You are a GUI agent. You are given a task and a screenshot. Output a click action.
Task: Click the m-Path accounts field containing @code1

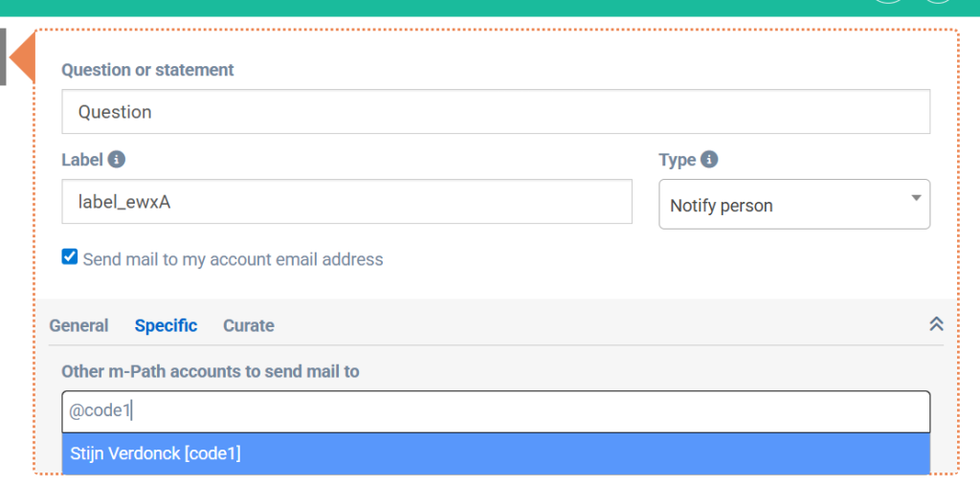pos(495,411)
